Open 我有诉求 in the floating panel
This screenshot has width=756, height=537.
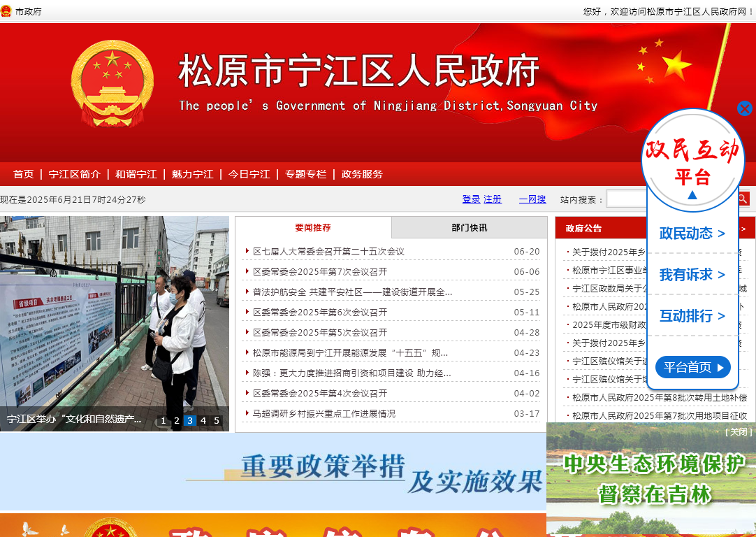pyautogui.click(x=692, y=275)
